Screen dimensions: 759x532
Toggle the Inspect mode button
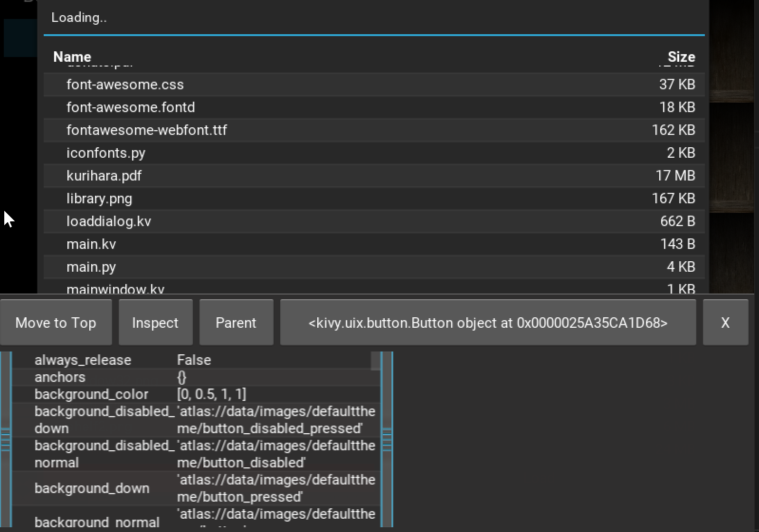coord(155,323)
